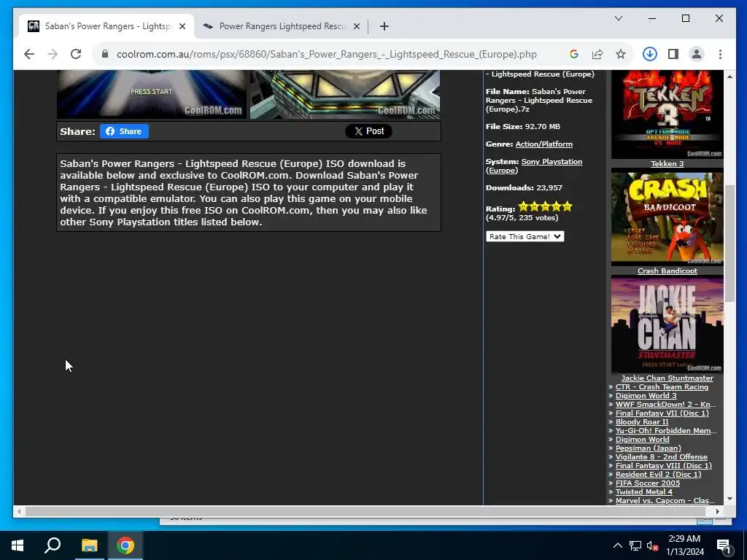The height and width of the screenshot is (560, 747).
Task: Click the five-star rating icons
Action: tap(545, 206)
